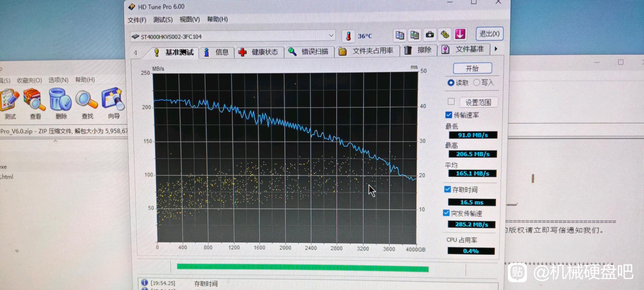
Task: Open the options gear icon in HD Tune
Action: (x=445, y=34)
